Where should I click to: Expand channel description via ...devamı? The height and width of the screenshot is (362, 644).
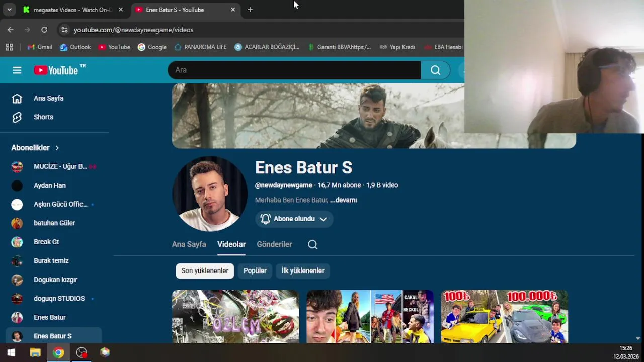coord(343,200)
